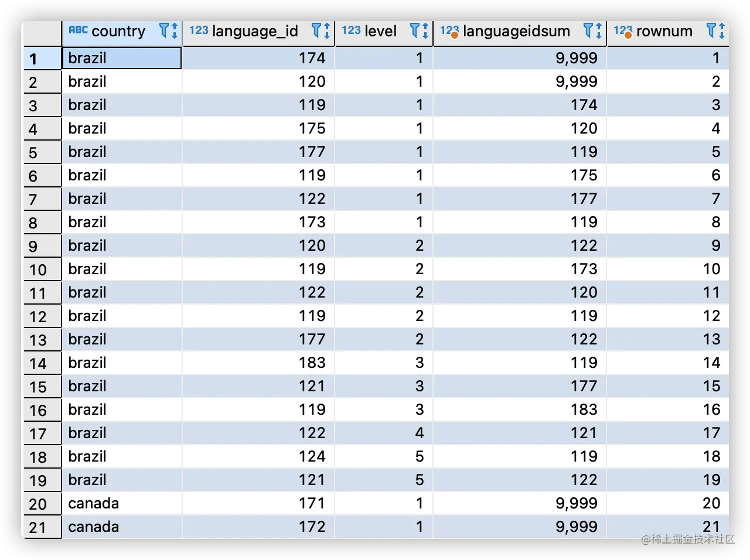Image resolution: width=750 pixels, height=560 pixels.
Task: Click language_id value 173 in row 8
Action: point(258,222)
